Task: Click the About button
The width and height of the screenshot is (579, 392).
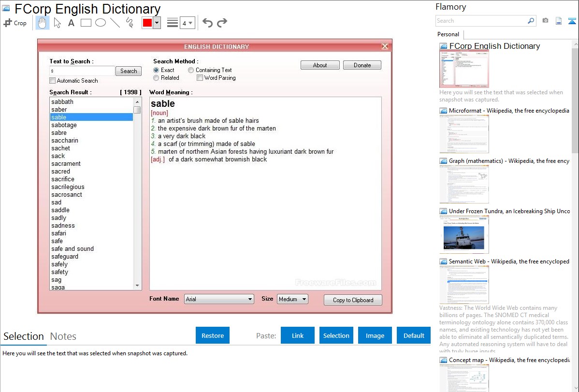Action: pyautogui.click(x=320, y=65)
